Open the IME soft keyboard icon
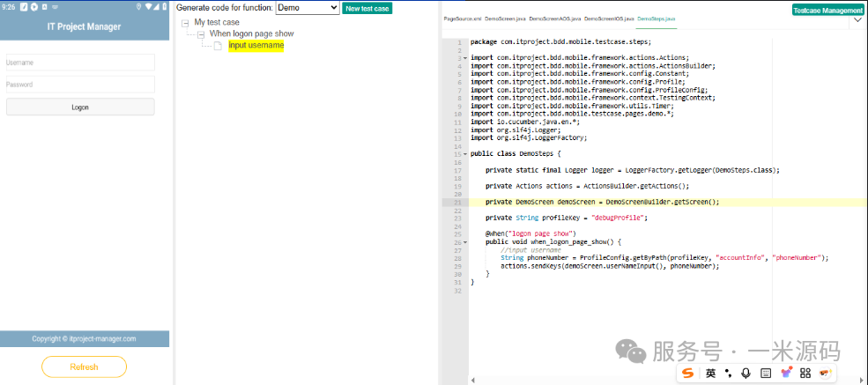This screenshot has width=868, height=385. click(766, 374)
